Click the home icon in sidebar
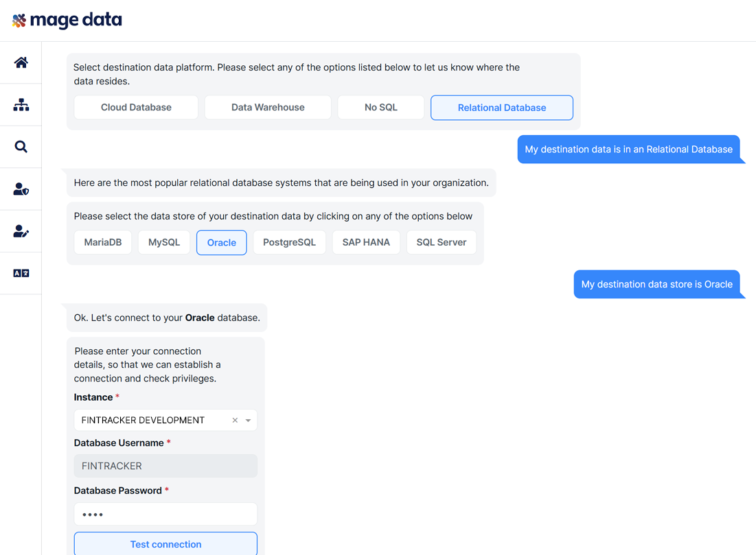The height and width of the screenshot is (555, 756). 21,63
